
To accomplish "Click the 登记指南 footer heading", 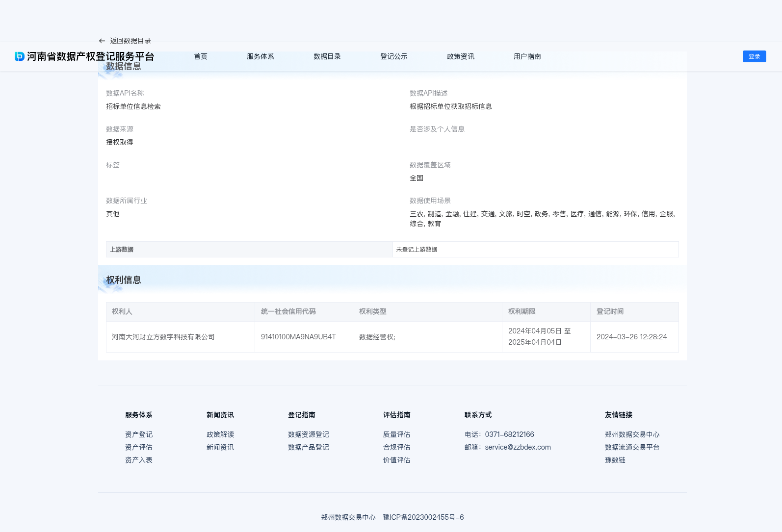I will pyautogui.click(x=302, y=415).
